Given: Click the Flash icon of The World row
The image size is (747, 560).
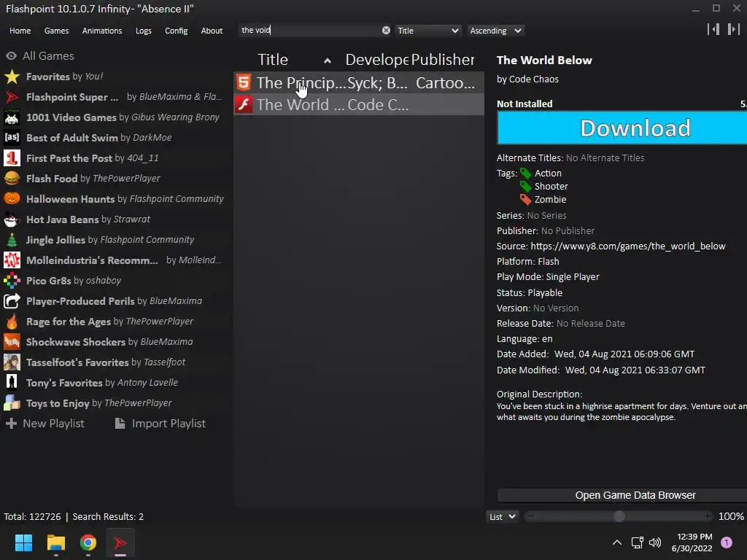Looking at the screenshot, I should (244, 104).
